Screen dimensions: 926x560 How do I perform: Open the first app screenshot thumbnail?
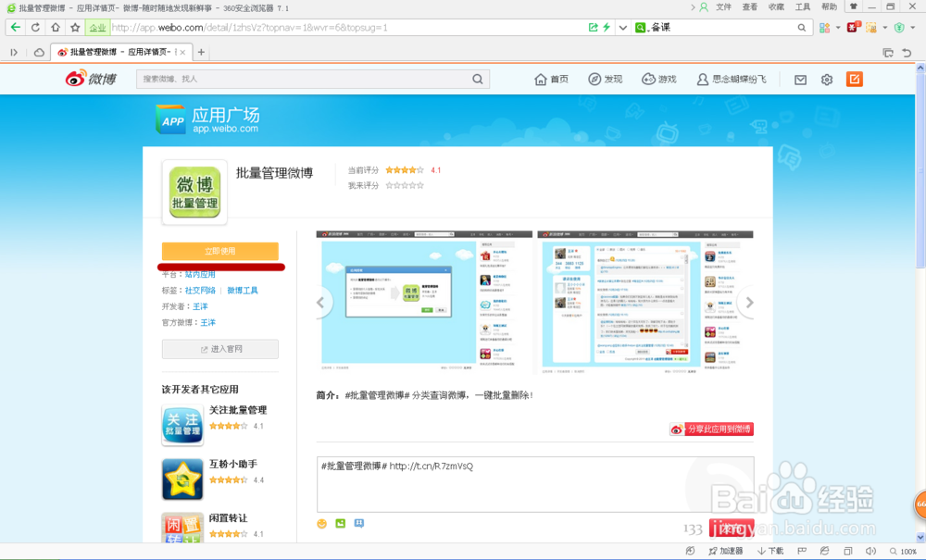[424, 302]
